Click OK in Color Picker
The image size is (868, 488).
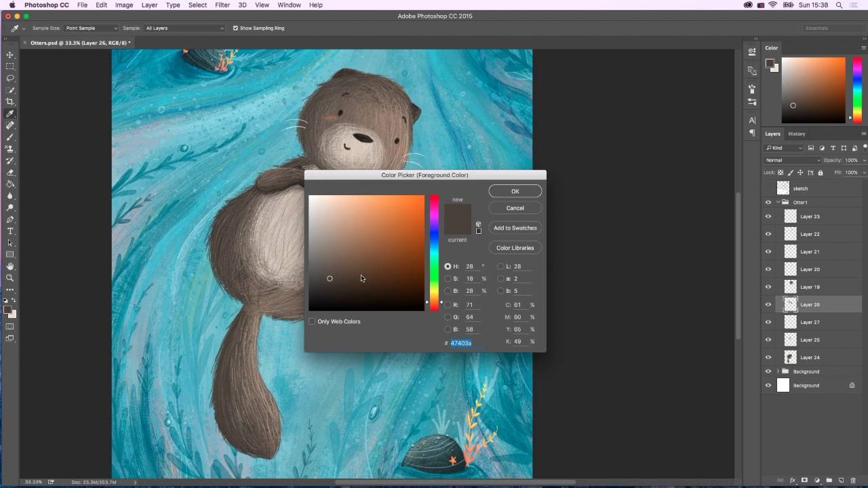pyautogui.click(x=515, y=191)
